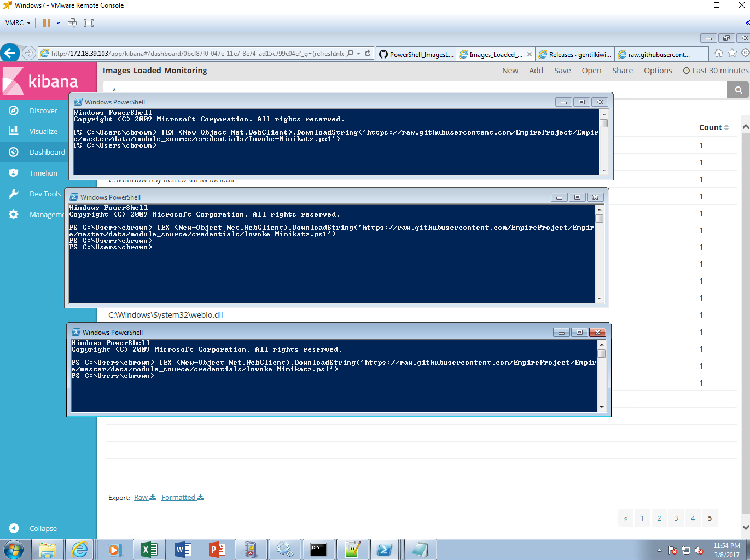Launch Excel from the taskbar
Image resolution: width=750 pixels, height=560 pixels.
(x=149, y=550)
